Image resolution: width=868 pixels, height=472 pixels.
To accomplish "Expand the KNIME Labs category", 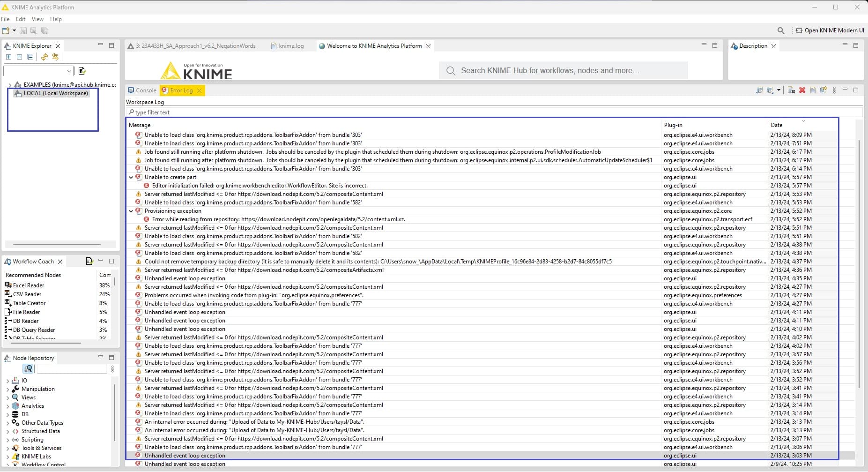I will 7,457.
